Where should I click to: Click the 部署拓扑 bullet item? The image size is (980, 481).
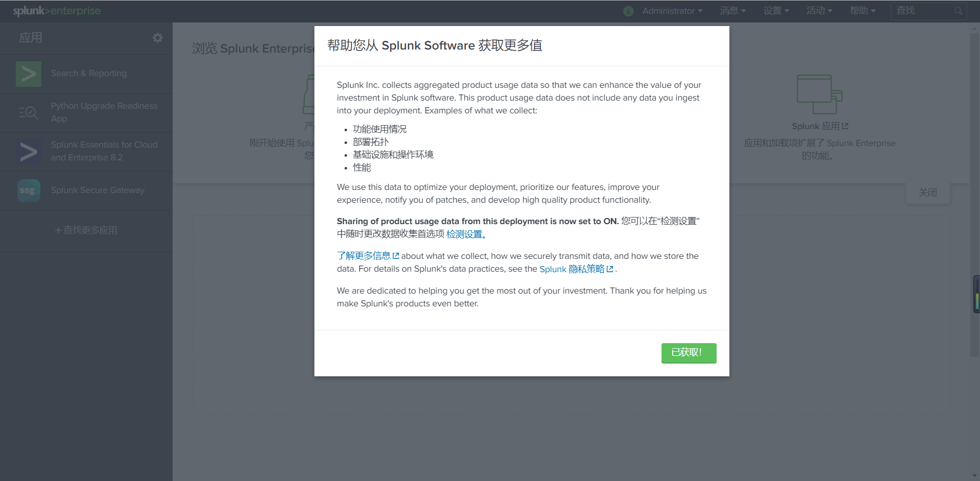coord(371,142)
